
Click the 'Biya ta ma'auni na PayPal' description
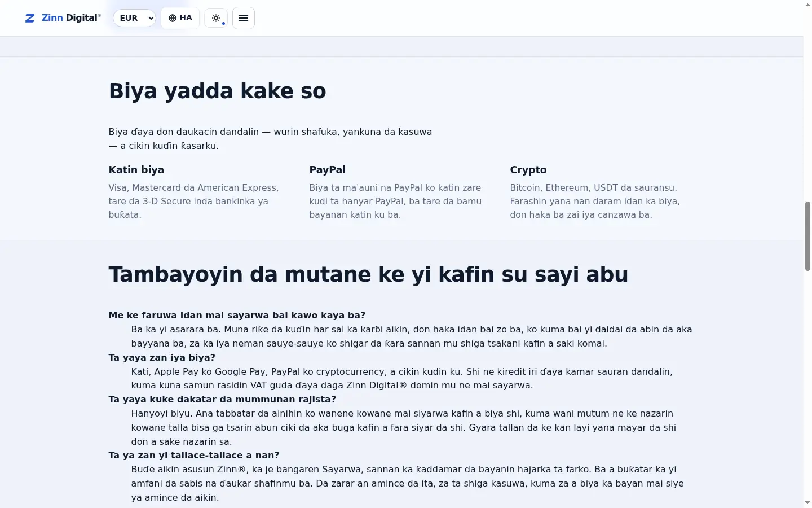coord(396,202)
